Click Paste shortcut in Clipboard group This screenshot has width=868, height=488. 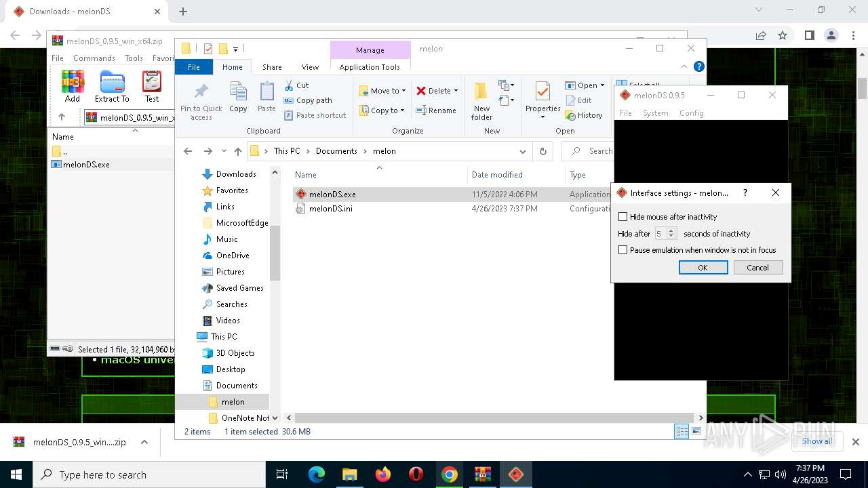pyautogui.click(x=315, y=115)
